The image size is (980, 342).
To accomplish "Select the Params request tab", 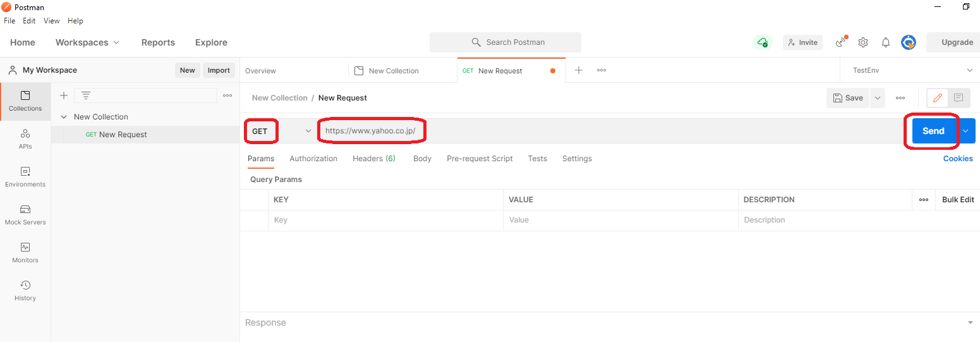I will (261, 159).
